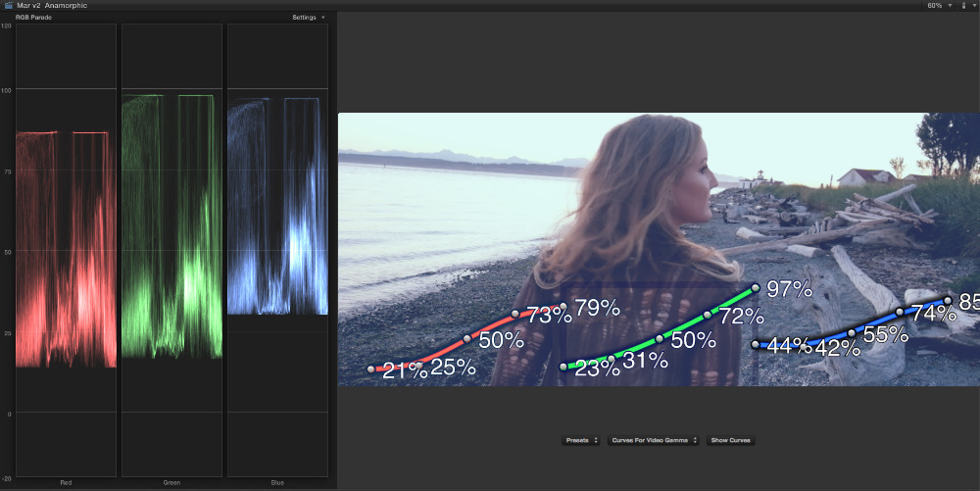Select the red curve 21% control point
Screen dimensions: 980x491
pyautogui.click(x=371, y=369)
